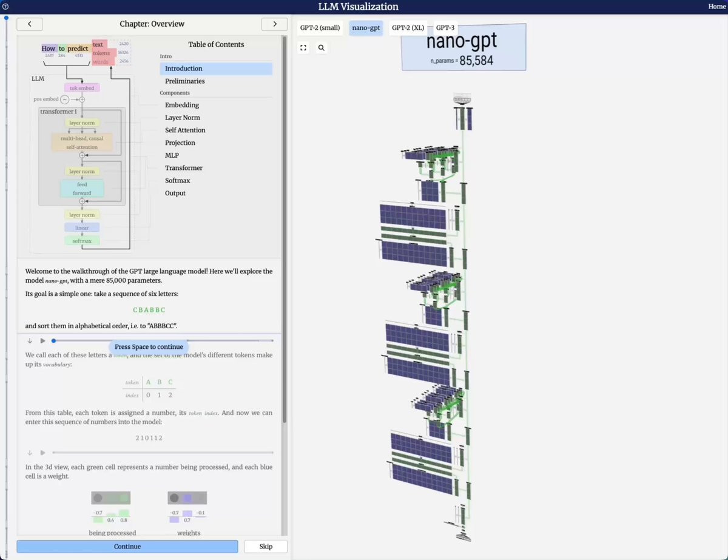Click the first play icon below the CBABBC text
The width and height of the screenshot is (728, 560).
click(42, 341)
